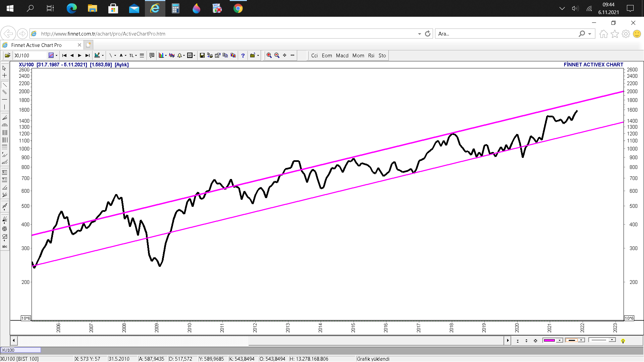Click the XU100 symbol input field

coord(30,56)
